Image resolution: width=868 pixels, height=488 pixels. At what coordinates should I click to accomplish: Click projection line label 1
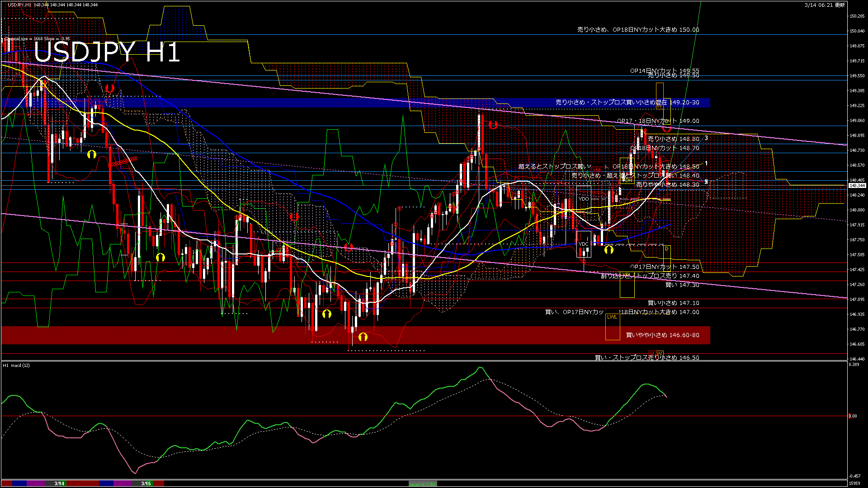706,164
